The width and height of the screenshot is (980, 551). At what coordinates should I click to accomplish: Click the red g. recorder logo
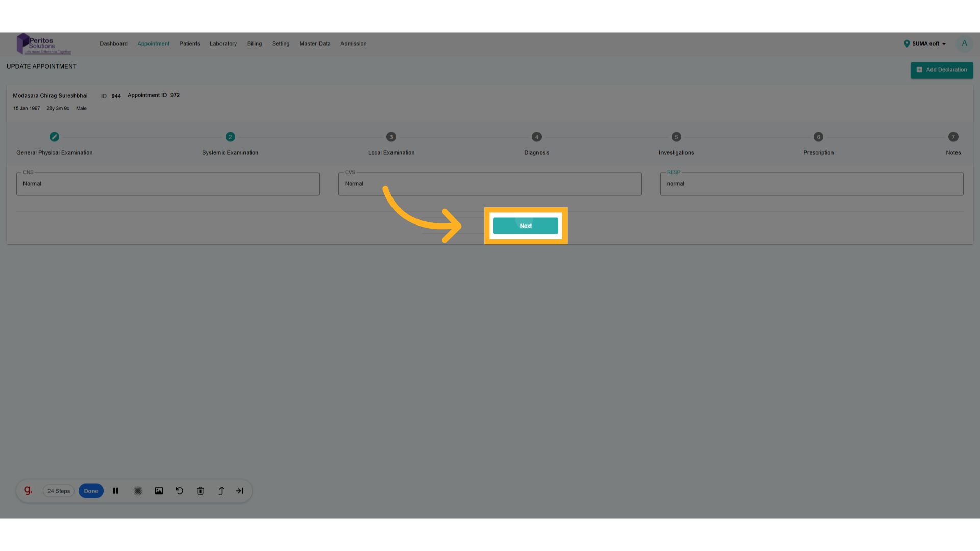[28, 491]
